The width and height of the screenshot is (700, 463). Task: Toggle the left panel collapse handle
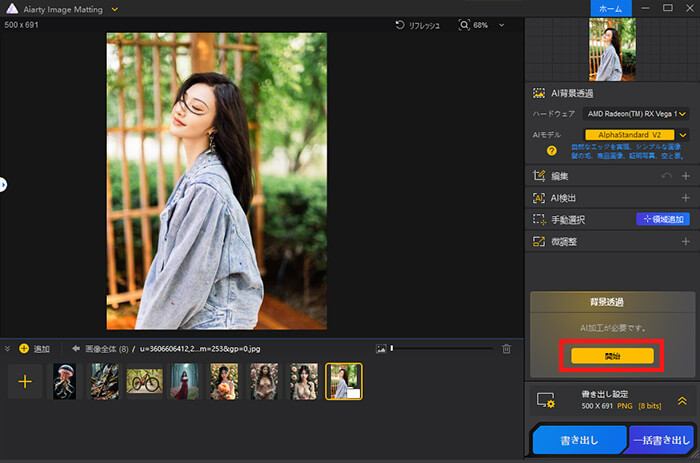point(3,184)
